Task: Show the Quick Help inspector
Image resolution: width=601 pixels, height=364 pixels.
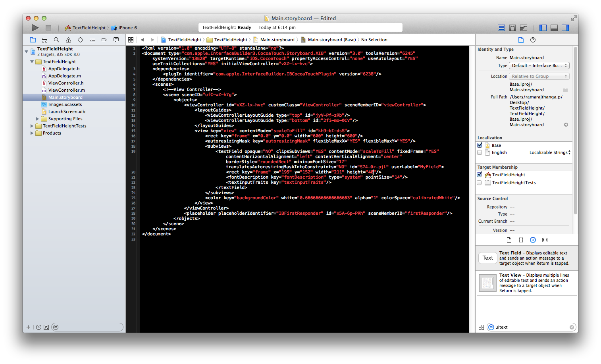Action: [533, 40]
